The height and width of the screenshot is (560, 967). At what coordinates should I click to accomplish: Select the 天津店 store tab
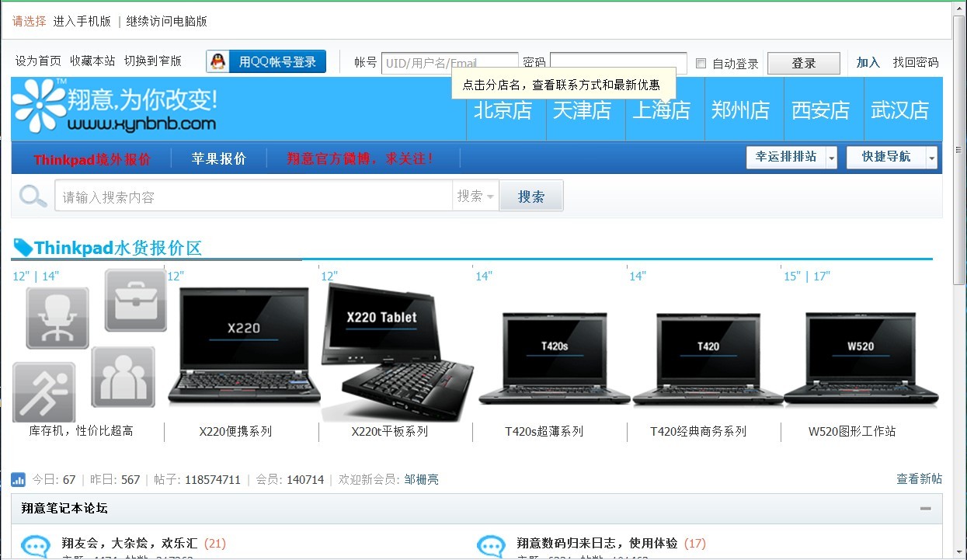(582, 110)
